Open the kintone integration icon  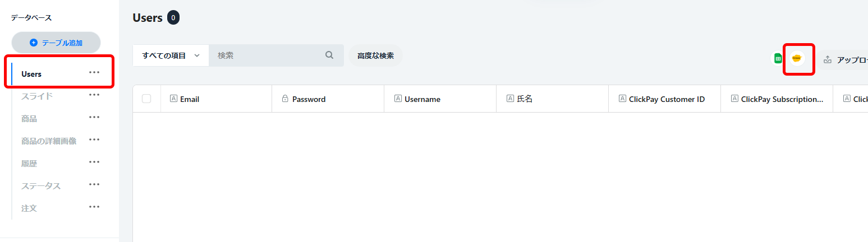coord(796,58)
